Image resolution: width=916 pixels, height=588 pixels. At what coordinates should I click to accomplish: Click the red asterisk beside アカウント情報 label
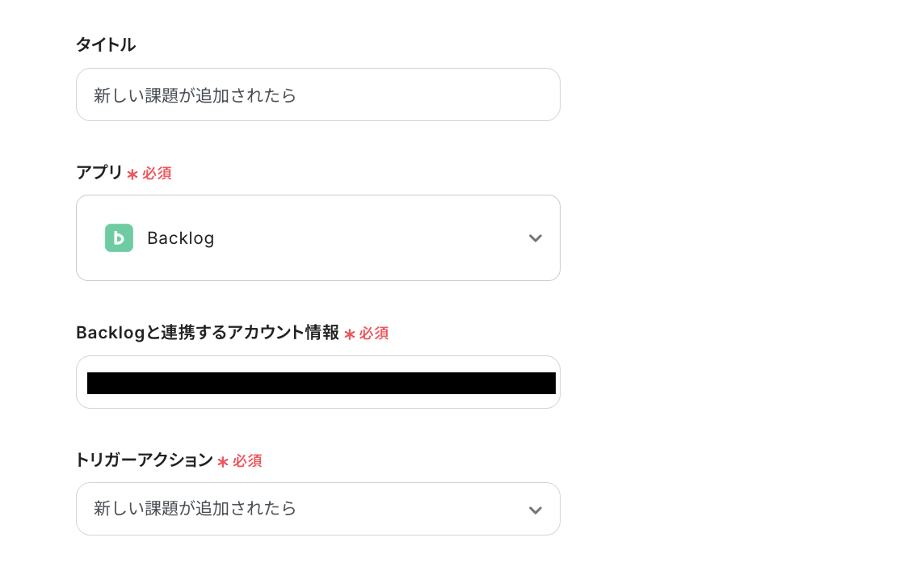point(350,334)
